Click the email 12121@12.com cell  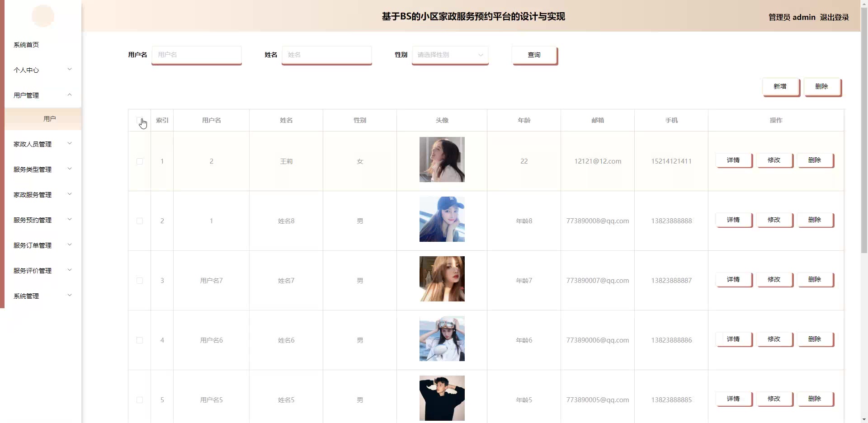[x=598, y=161]
